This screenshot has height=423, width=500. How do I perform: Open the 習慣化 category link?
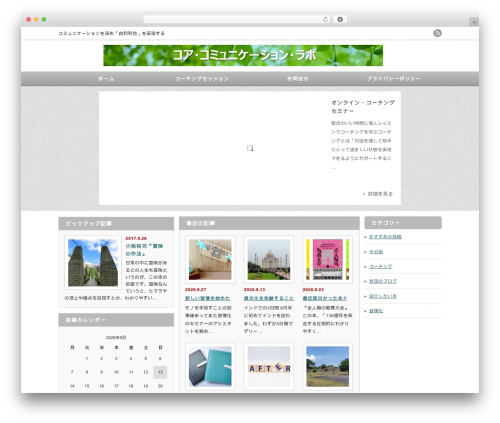[376, 311]
